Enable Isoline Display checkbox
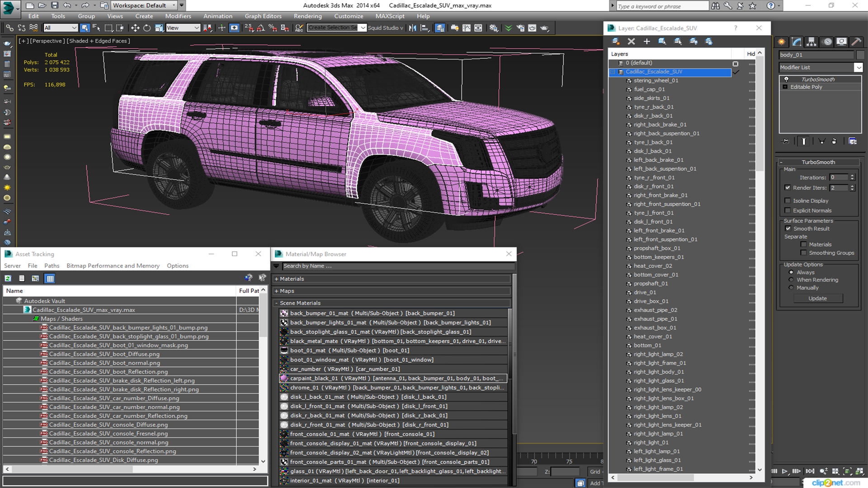 click(x=788, y=201)
